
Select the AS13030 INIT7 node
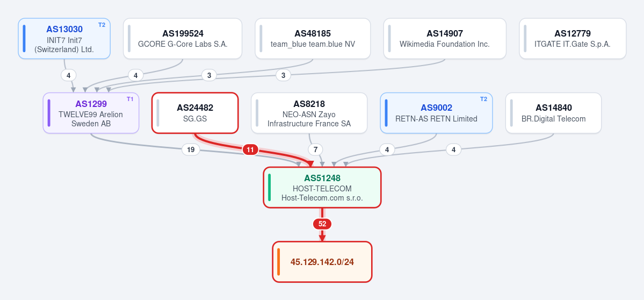(64, 39)
